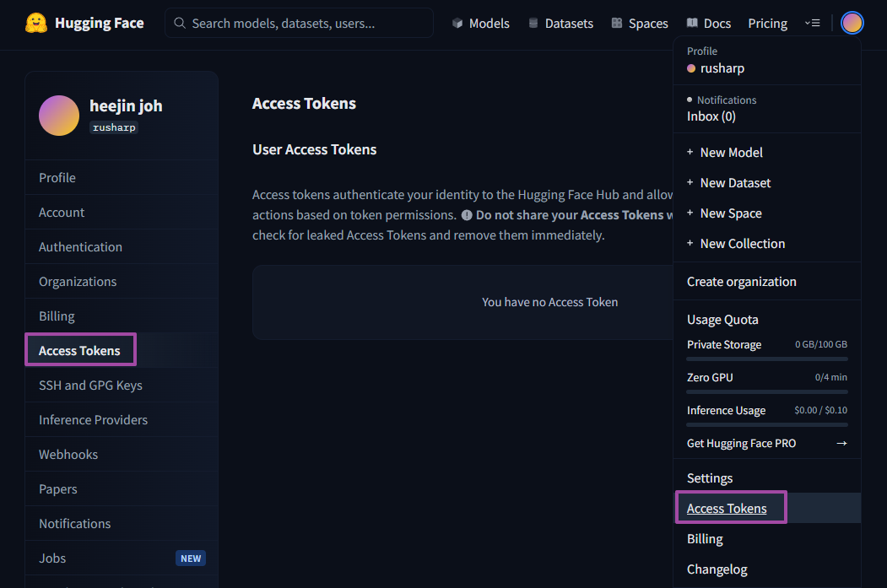Click the rusharp username badge in sidebar
887x588 pixels.
click(x=114, y=127)
